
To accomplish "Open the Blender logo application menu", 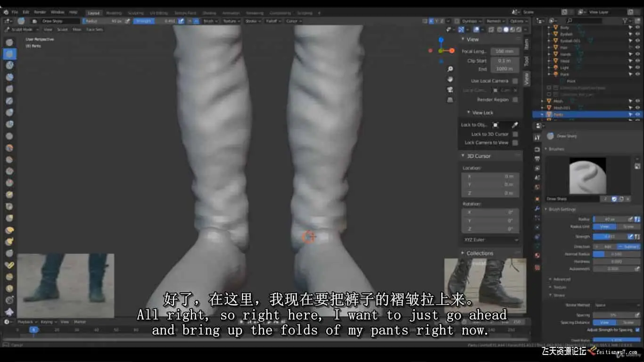I will click(x=6, y=12).
